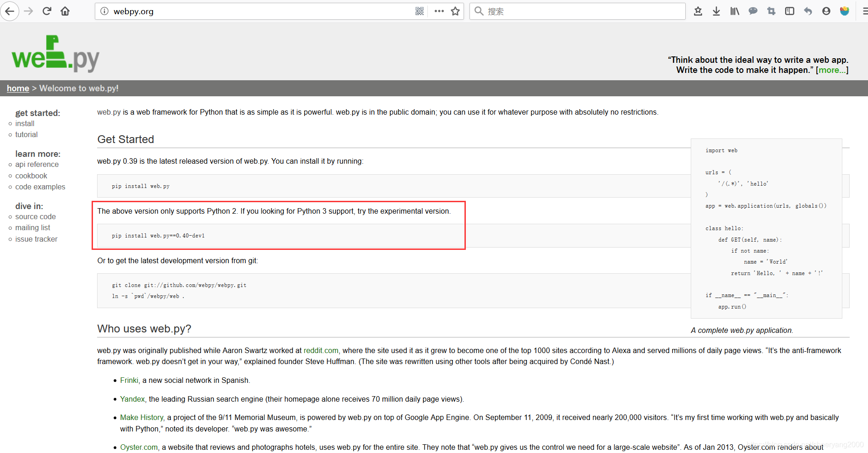Image resolution: width=868 pixels, height=453 pixels.
Task: Open the QR code icon in address bar
Action: point(420,11)
